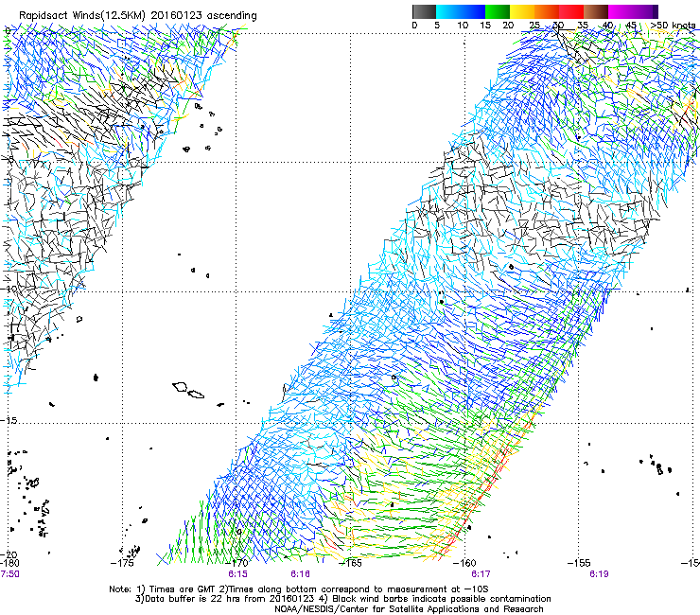The height and width of the screenshot is (615, 700).
Task: Click the -20 latitude axis label
Action: [x=9, y=554]
